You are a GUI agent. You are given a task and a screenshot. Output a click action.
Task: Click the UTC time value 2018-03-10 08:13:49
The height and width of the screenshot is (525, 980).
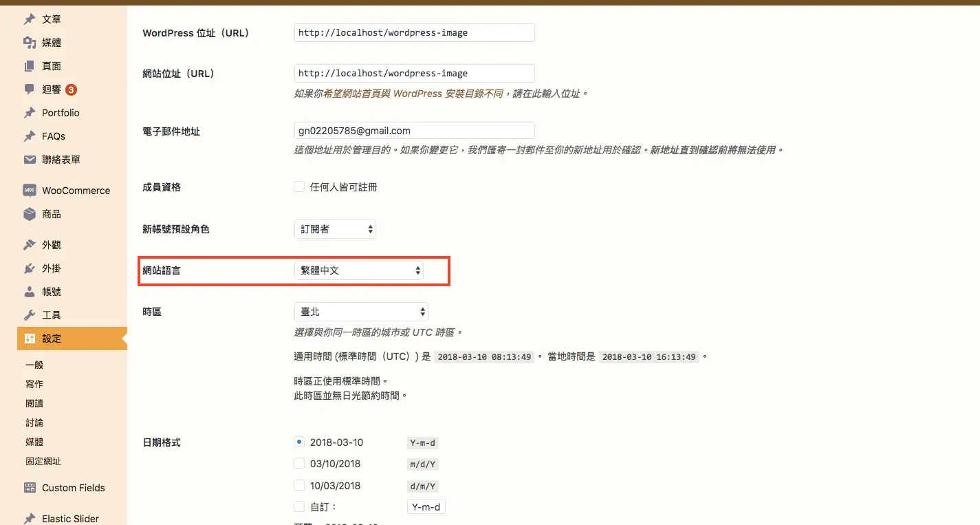click(x=485, y=357)
